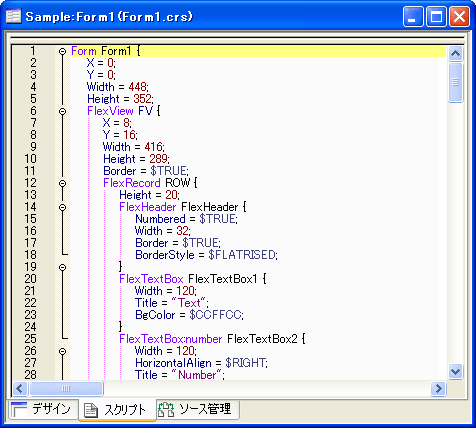Click line number 11 in the gutter
Viewport: 476px width, 428px height.
click(30, 171)
